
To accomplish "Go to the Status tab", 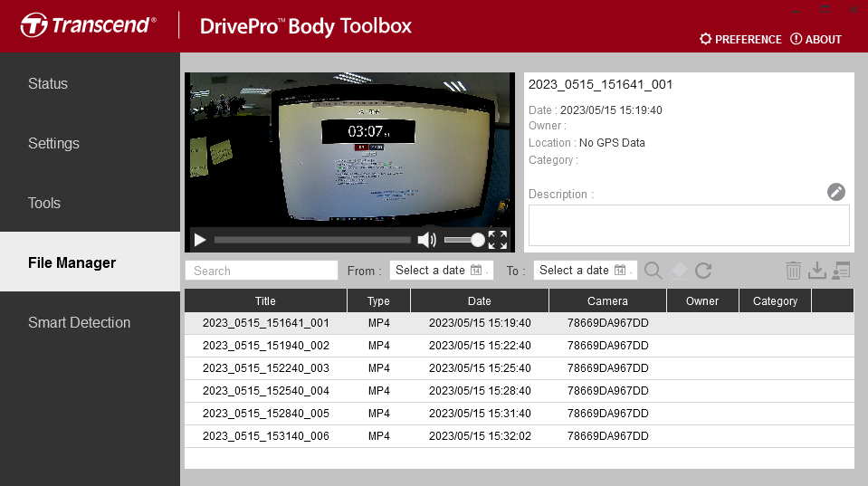I will click(90, 83).
